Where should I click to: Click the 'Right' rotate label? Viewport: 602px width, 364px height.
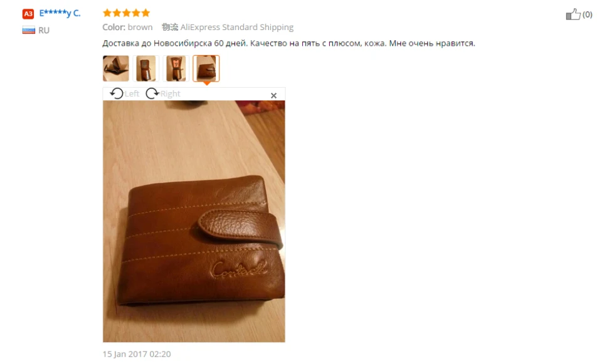(x=170, y=93)
